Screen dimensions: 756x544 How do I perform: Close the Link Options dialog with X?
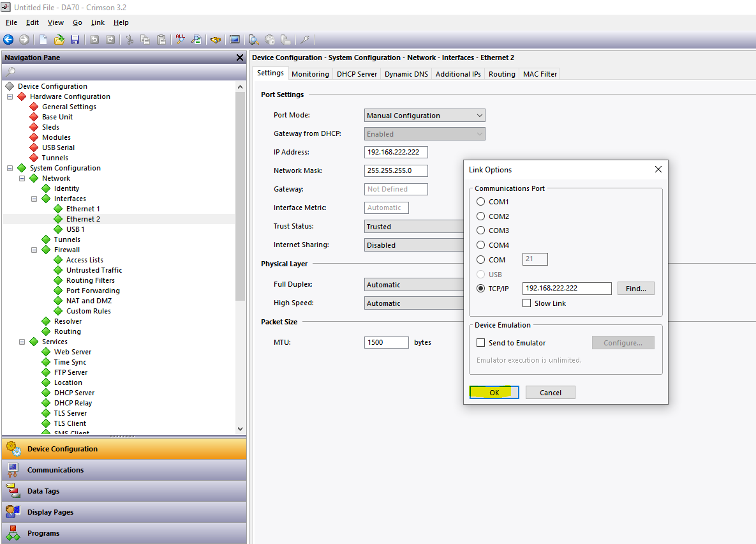pos(658,169)
